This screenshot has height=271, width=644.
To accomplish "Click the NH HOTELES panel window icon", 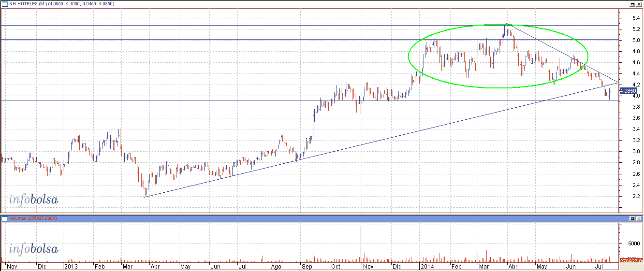I will [4, 4].
